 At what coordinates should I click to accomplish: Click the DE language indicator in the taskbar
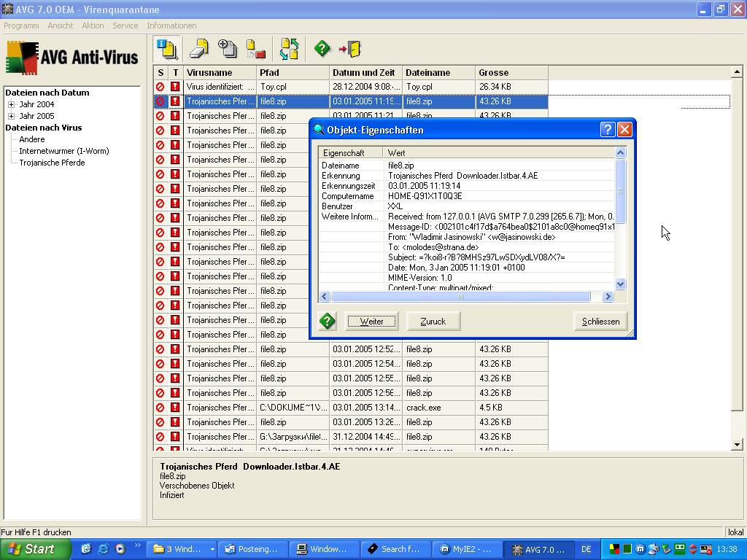click(587, 550)
